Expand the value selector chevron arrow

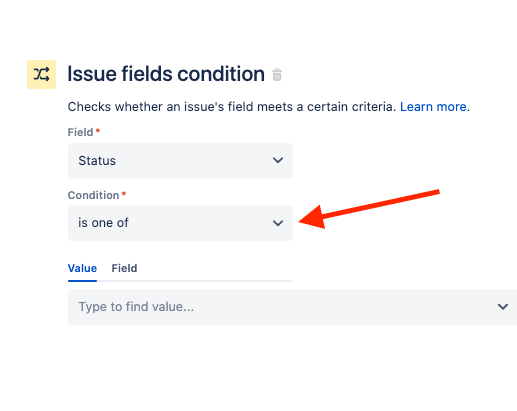tap(503, 306)
